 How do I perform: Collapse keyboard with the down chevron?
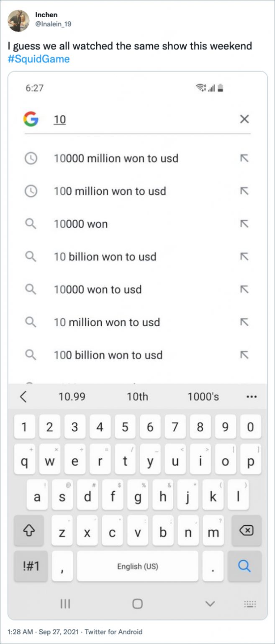point(210,604)
